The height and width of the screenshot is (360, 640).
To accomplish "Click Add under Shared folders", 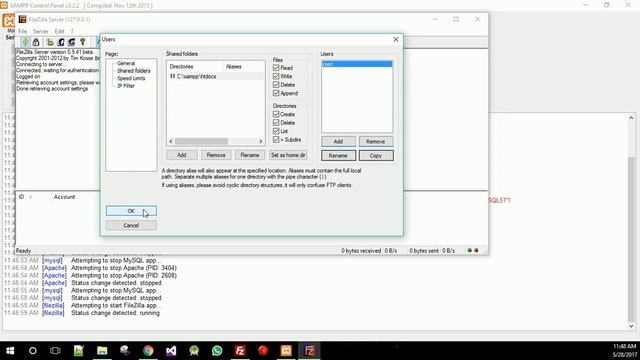I will [182, 155].
